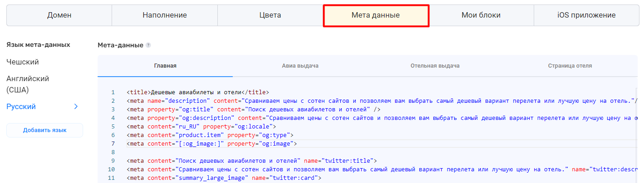Select the Мета данные tab
Image resolution: width=644 pixels, height=183 pixels.
(x=376, y=15)
